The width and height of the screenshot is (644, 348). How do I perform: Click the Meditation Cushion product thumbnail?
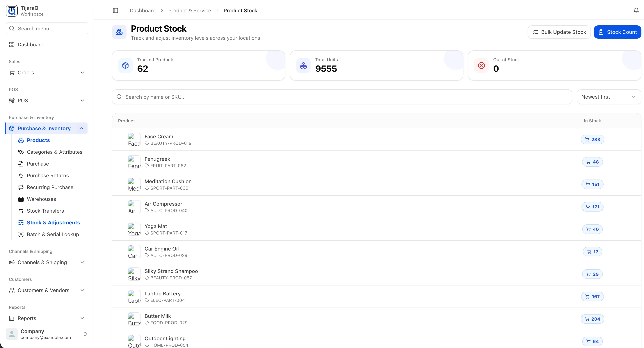(x=134, y=184)
